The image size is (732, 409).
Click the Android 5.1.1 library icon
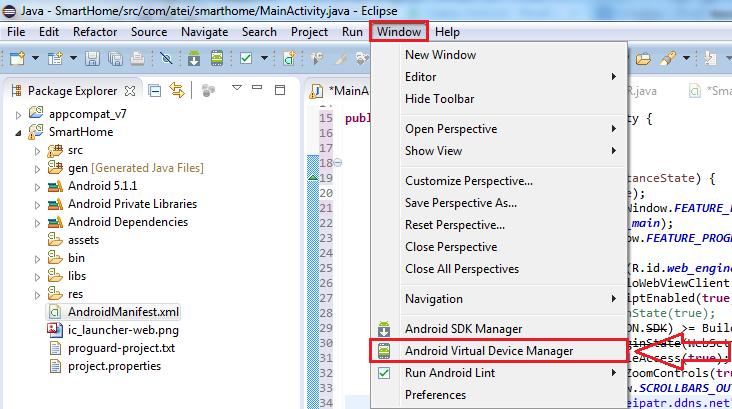pos(55,186)
